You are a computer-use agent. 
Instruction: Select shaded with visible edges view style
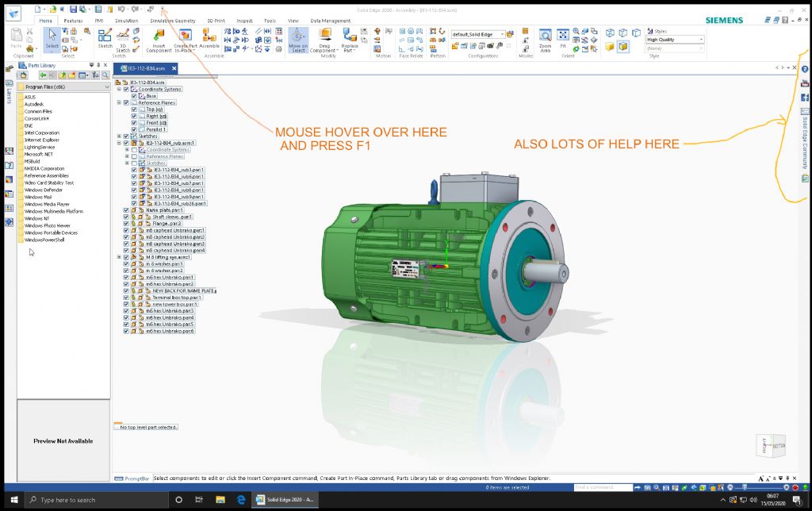tap(623, 47)
